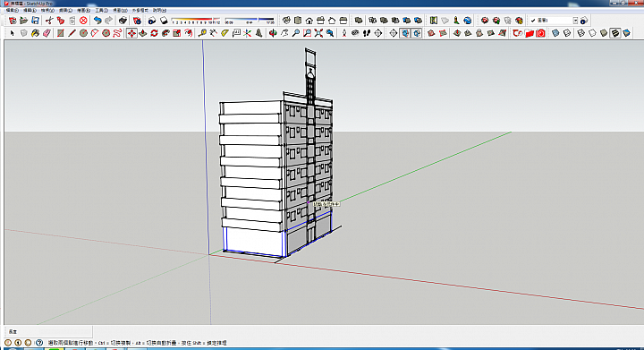Image resolution: width=644 pixels, height=350 pixels.
Task: Open the 說明 (Help) menu
Action: tap(159, 10)
